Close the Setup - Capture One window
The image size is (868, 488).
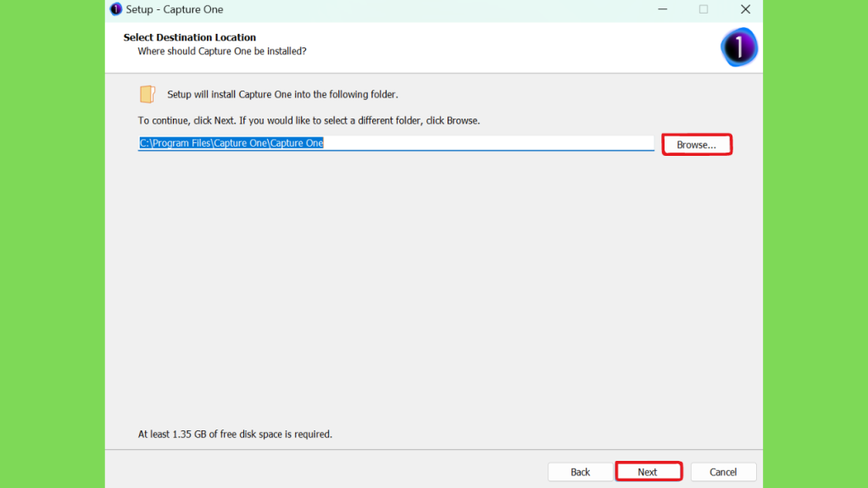tap(746, 9)
